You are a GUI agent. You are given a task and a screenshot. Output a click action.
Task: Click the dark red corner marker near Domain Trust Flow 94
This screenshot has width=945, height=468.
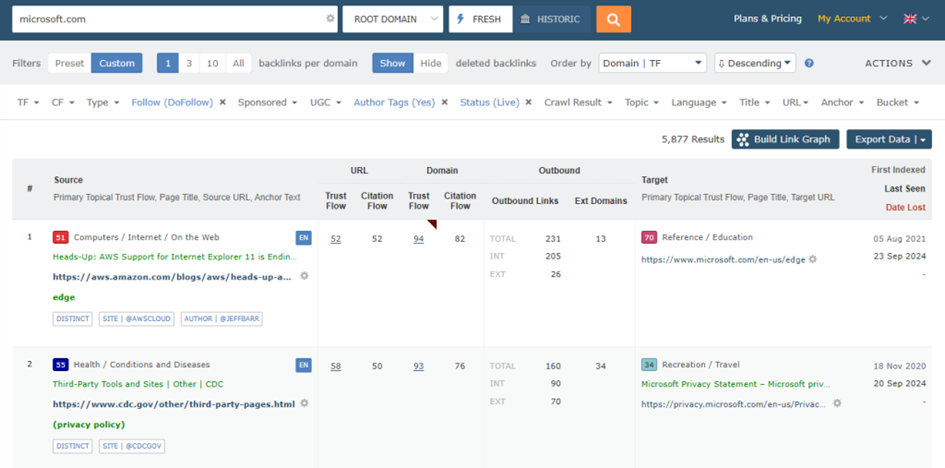pos(433,223)
